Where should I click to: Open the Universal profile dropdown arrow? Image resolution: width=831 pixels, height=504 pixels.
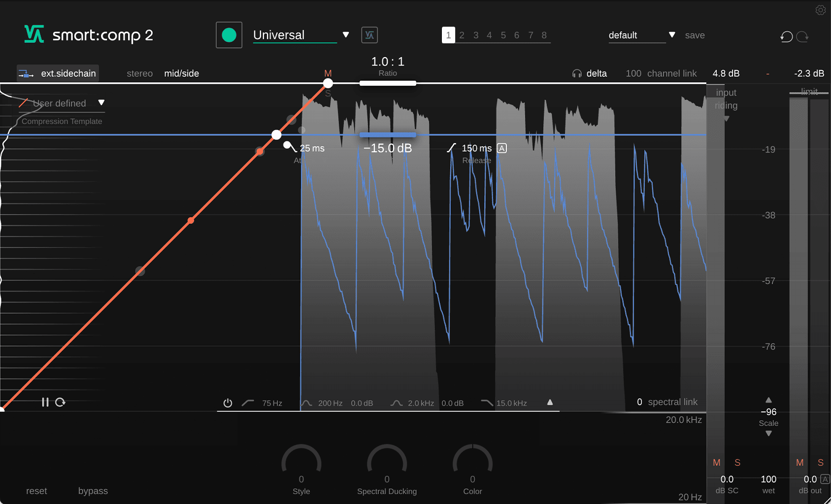pyautogui.click(x=346, y=35)
